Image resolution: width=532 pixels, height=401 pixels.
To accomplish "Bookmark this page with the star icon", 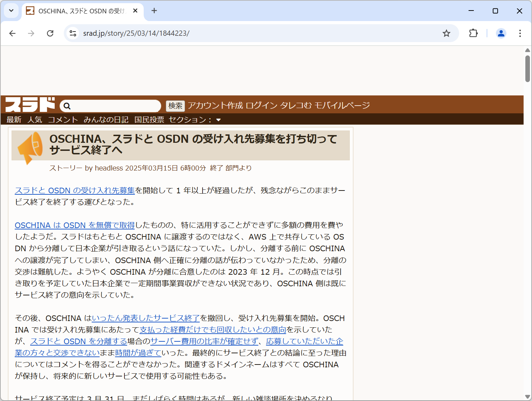I will click(446, 33).
